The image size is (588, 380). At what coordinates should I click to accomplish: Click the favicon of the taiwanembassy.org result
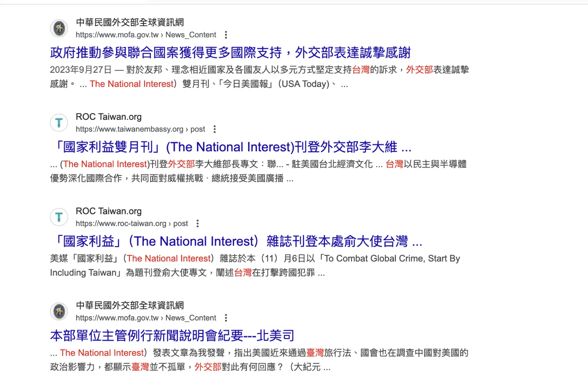point(59,123)
